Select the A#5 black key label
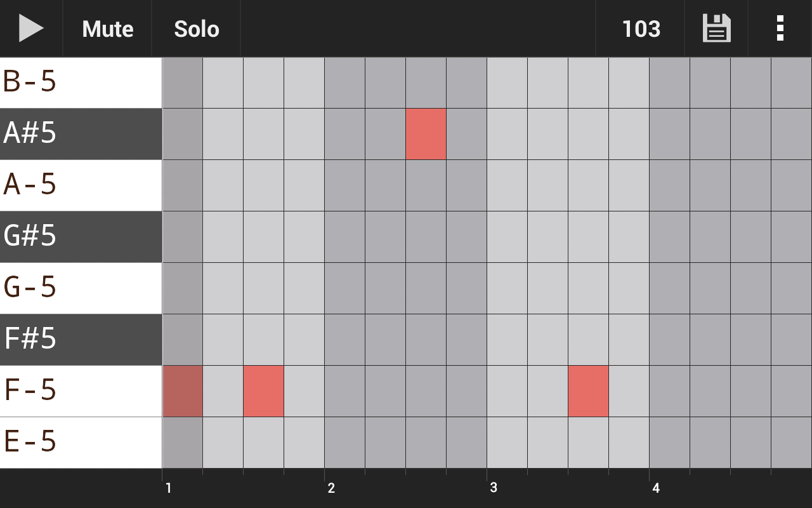Viewport: 812px width, 508px height. point(38,134)
